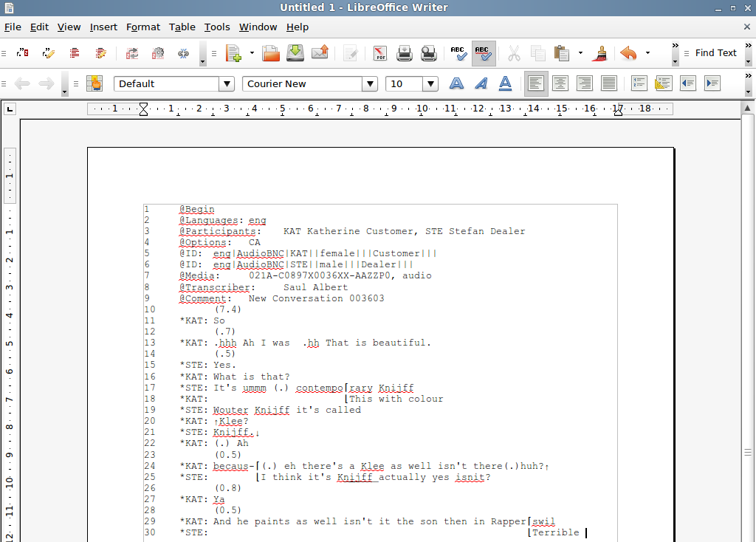Open the Table menu
This screenshot has width=756, height=542.
coord(182,27)
